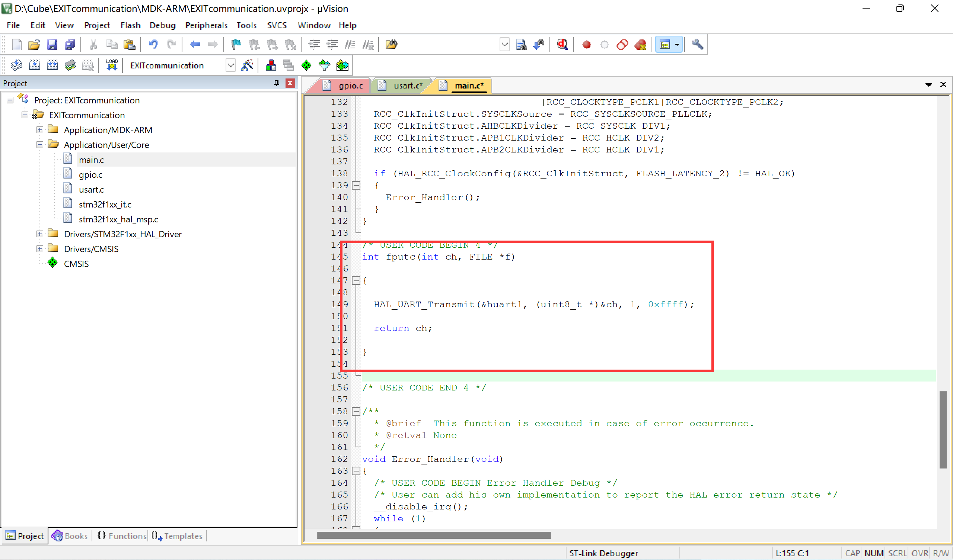Switch to usart.c tab
Screen dimensions: 953x560
407,86
